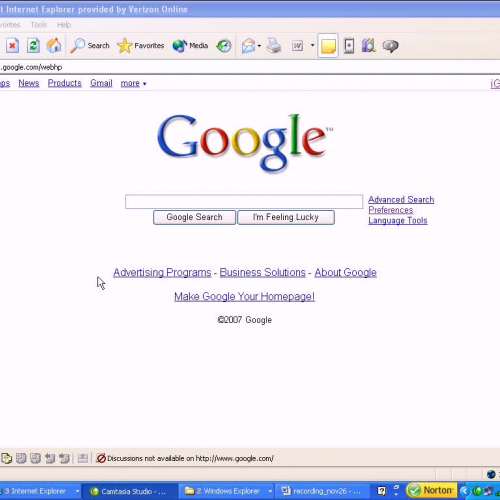Open the Messenger speech bubble icon
500x500 pixels.
pyautogui.click(x=390, y=46)
